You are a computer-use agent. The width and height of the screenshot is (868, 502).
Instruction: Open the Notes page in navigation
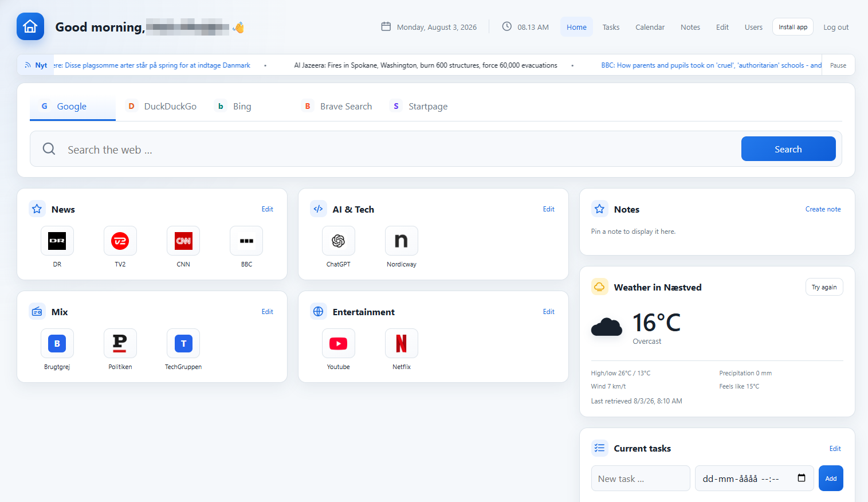coord(690,27)
